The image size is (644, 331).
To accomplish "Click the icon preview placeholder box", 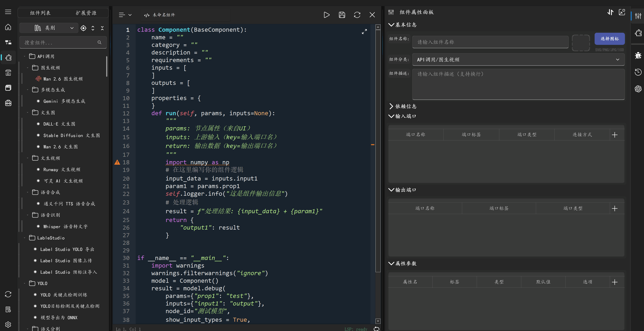I will (x=581, y=43).
